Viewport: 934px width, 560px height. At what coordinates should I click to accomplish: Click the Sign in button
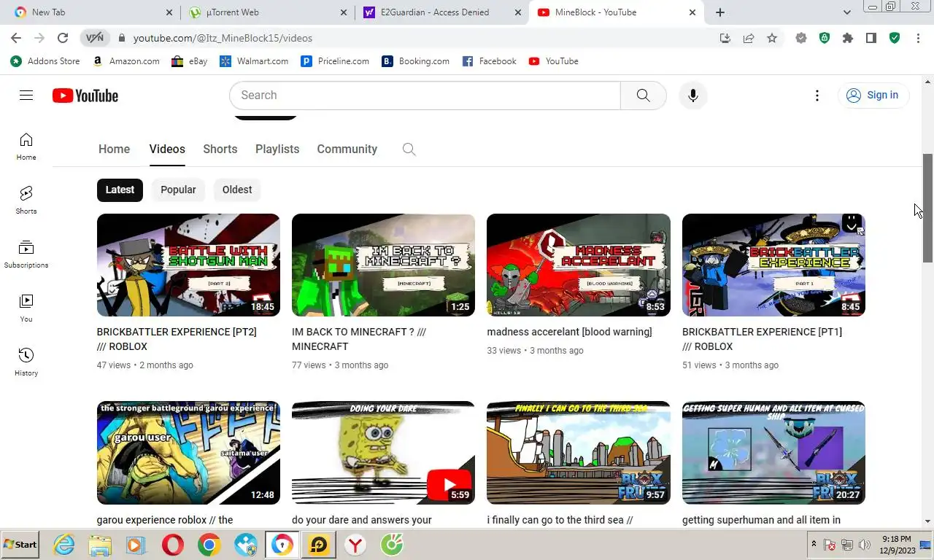pos(873,96)
